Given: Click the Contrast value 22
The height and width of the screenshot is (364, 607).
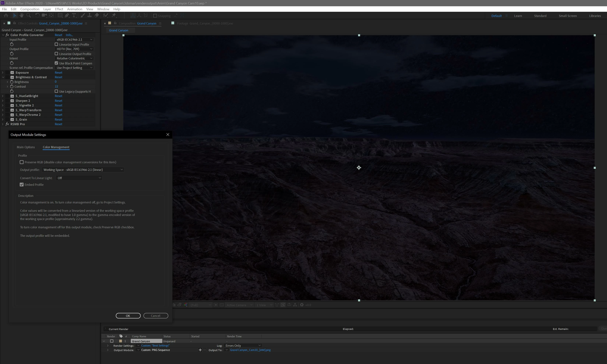Looking at the screenshot, I should point(56,87).
